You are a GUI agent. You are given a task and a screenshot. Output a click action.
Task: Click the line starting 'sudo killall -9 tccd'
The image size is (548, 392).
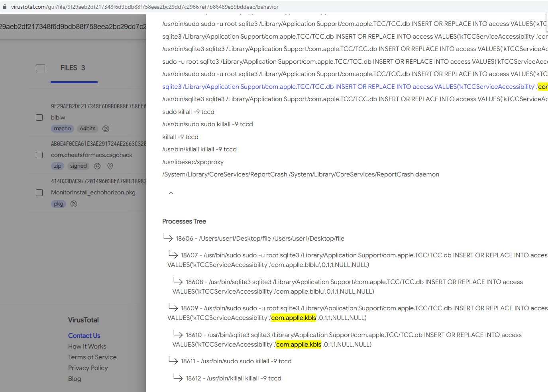click(188, 112)
